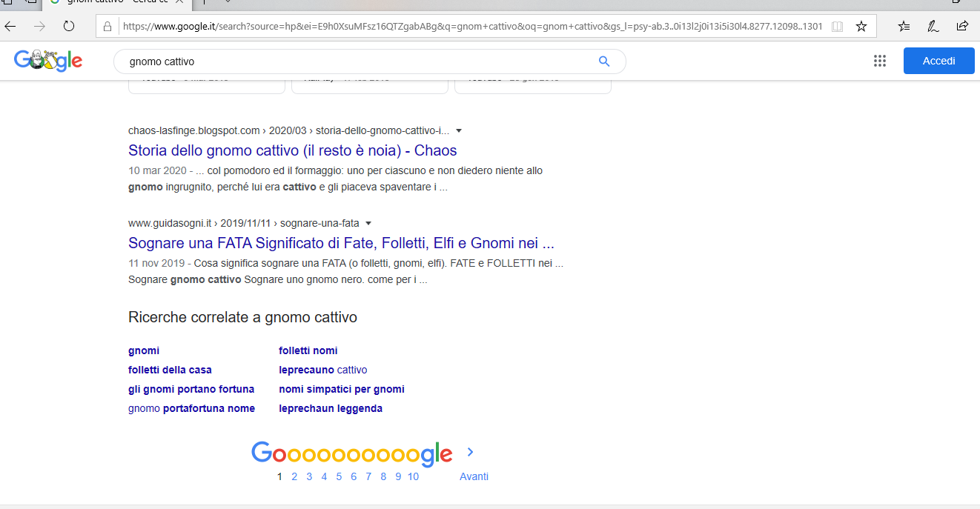Go to results page 9

click(398, 476)
